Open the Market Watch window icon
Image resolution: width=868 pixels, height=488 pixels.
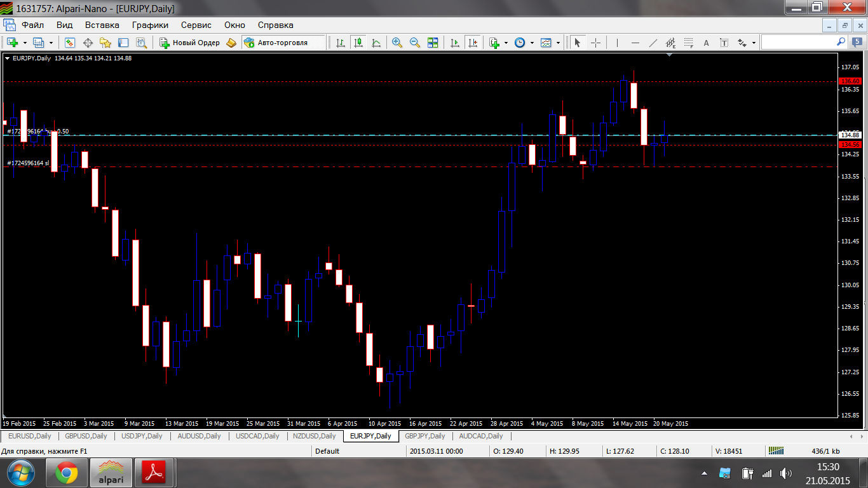[x=70, y=43]
